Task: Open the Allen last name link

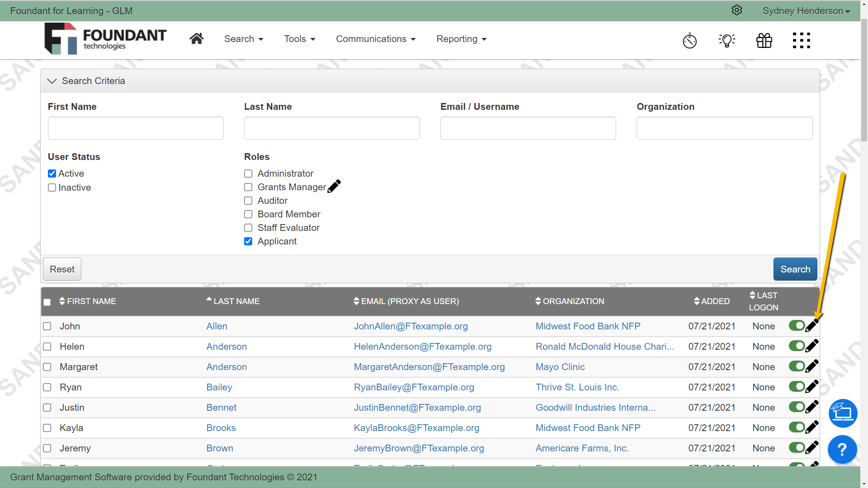Action: pyautogui.click(x=217, y=326)
